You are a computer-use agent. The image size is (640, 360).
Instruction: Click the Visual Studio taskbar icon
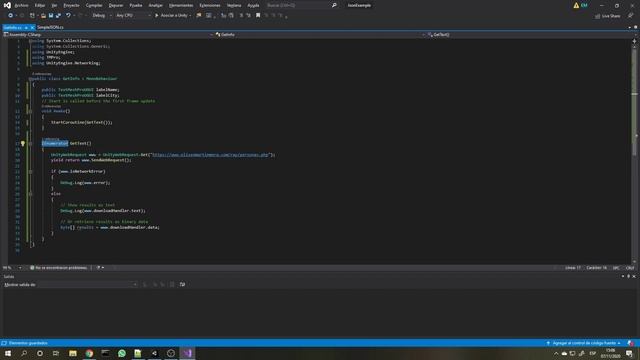[187, 353]
